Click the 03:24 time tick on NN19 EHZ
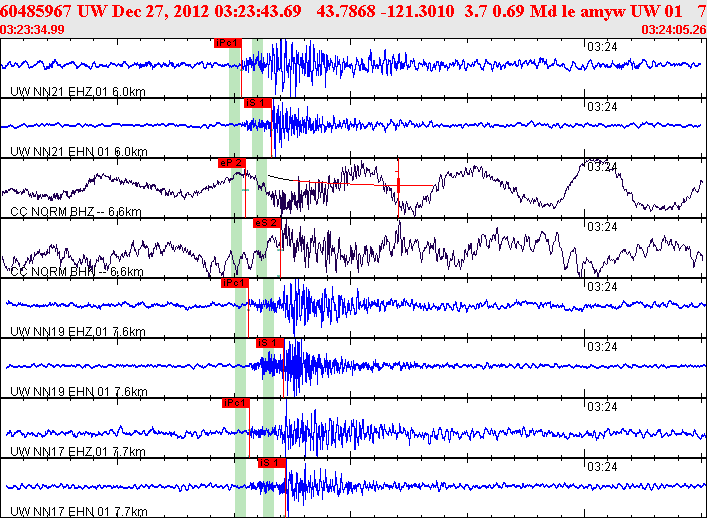707x518 pixels. (x=602, y=287)
